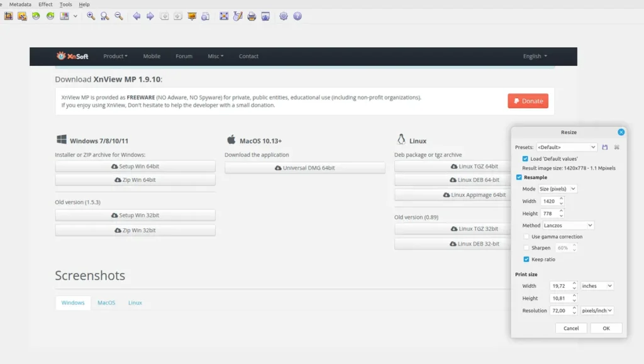Open the Presets dropdown
Screen dimensions: 644x364
point(567,147)
